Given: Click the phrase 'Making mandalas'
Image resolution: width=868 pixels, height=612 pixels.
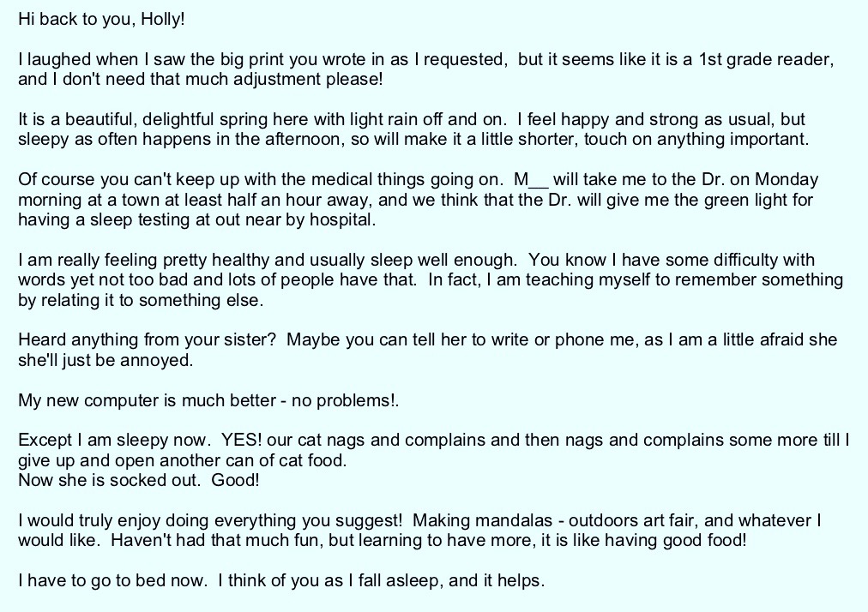Looking at the screenshot, I should pyautogui.click(x=482, y=520).
